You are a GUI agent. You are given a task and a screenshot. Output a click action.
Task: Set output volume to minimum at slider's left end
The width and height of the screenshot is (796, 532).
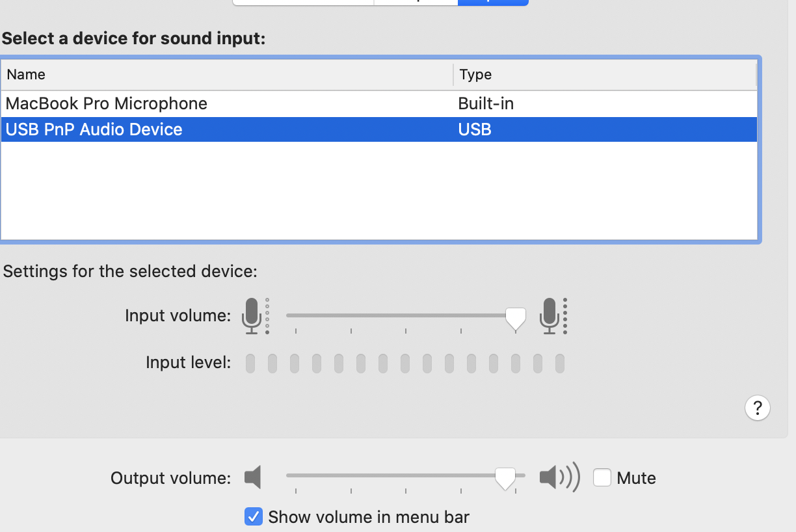coord(288,475)
